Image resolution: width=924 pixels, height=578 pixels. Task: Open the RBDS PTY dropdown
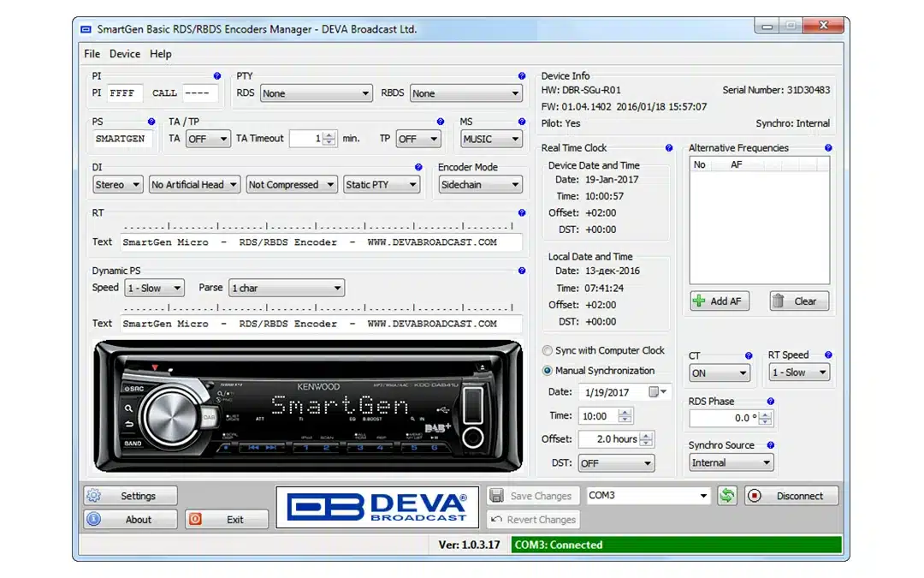coord(465,93)
